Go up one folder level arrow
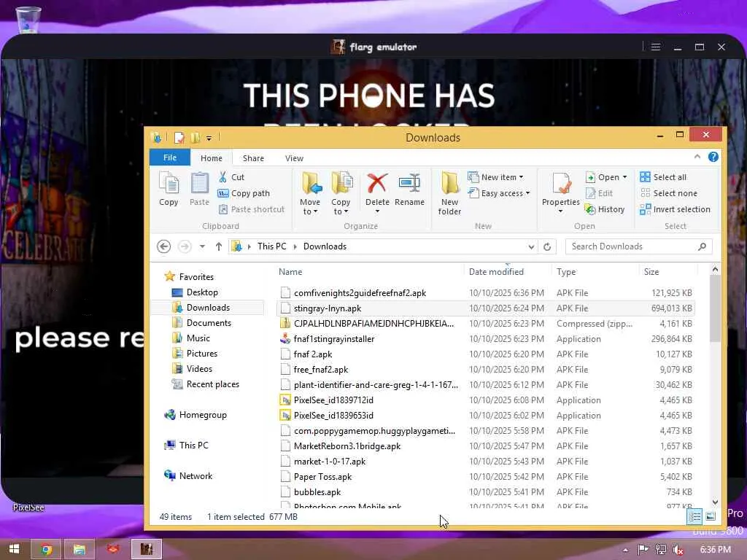The width and height of the screenshot is (747, 560). point(219,246)
